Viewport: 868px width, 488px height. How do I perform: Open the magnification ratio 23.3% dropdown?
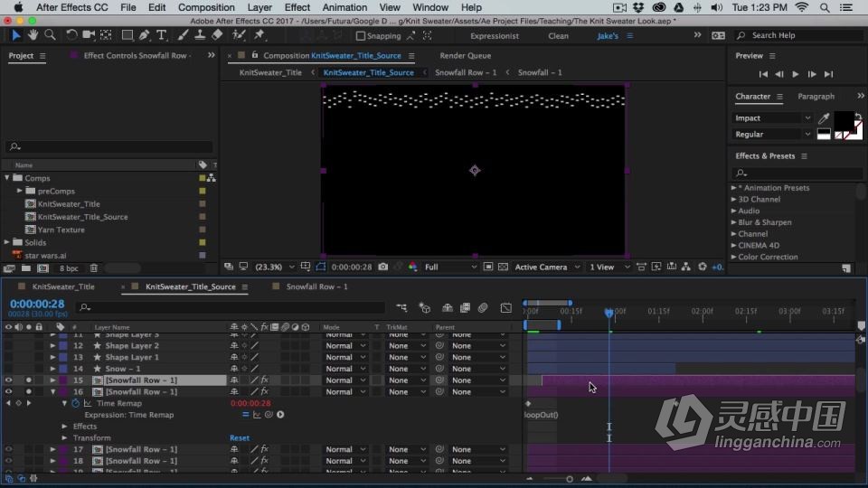coord(275,267)
